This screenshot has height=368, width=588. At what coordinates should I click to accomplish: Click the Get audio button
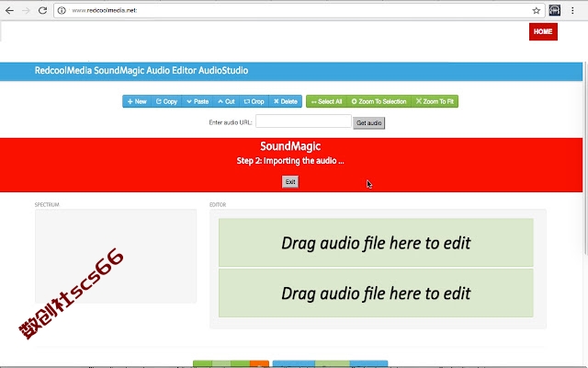[369, 122]
